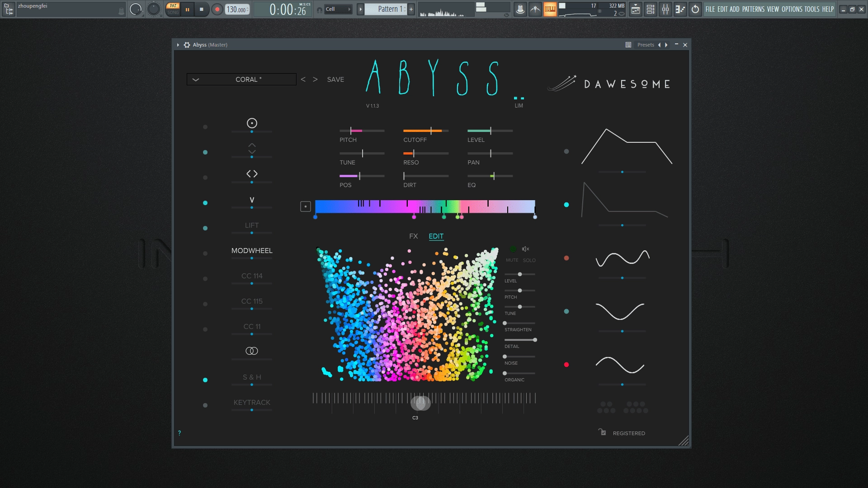Open the FILE menu
868x488 pixels.
coord(710,9)
